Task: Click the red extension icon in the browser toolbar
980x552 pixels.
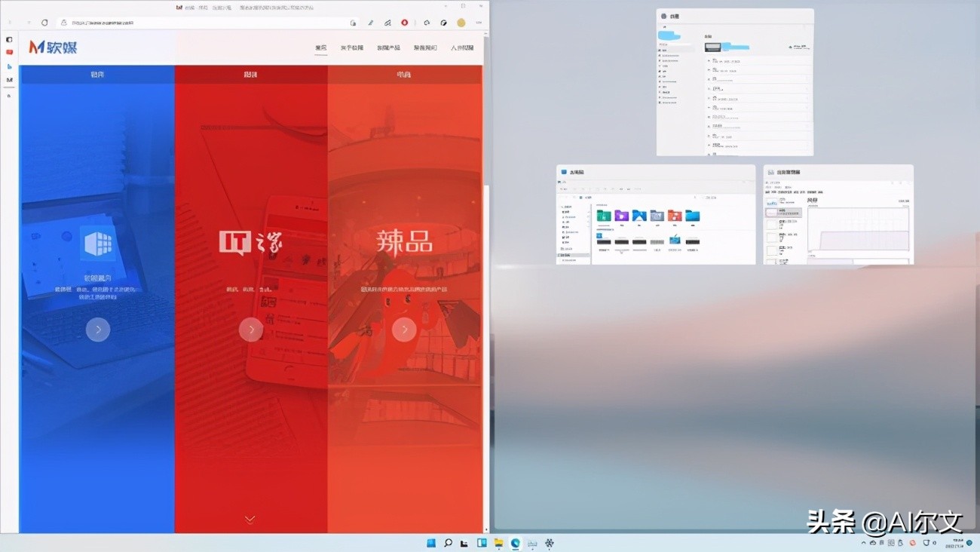Action: (404, 23)
